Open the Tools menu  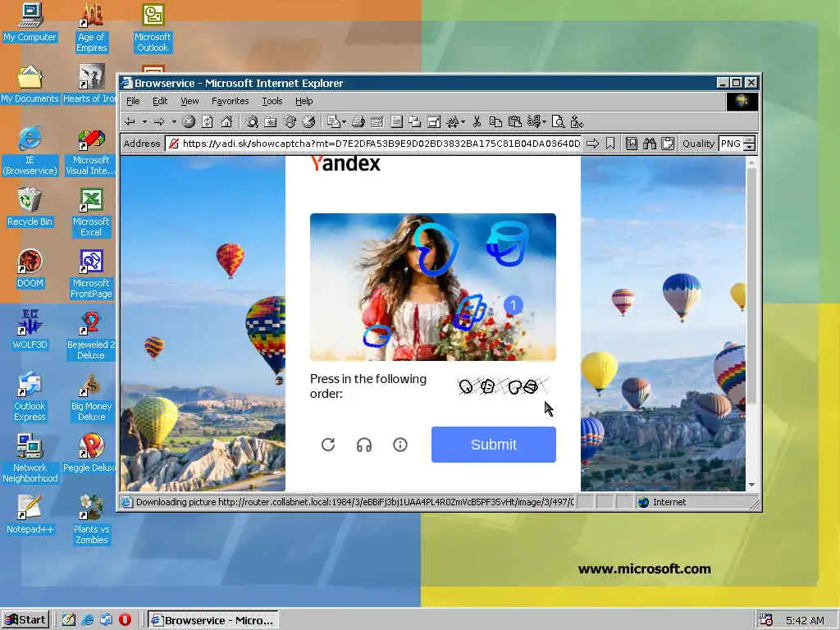pos(272,101)
